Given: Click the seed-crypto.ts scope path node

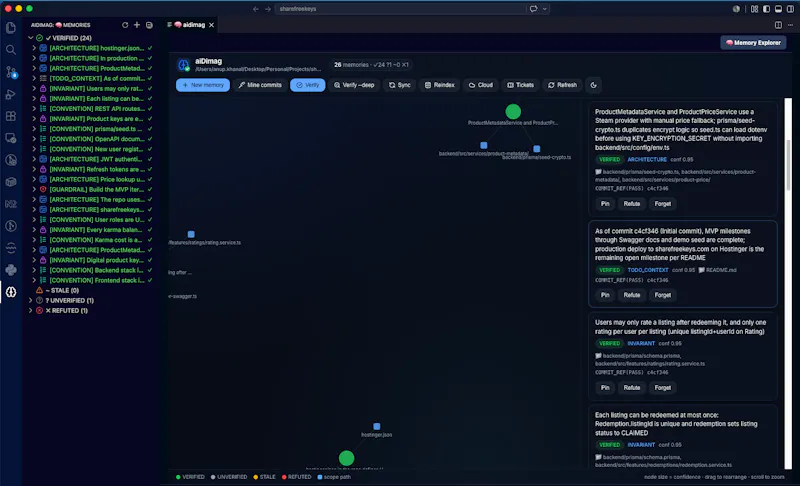Looking at the screenshot, I should point(537,149).
